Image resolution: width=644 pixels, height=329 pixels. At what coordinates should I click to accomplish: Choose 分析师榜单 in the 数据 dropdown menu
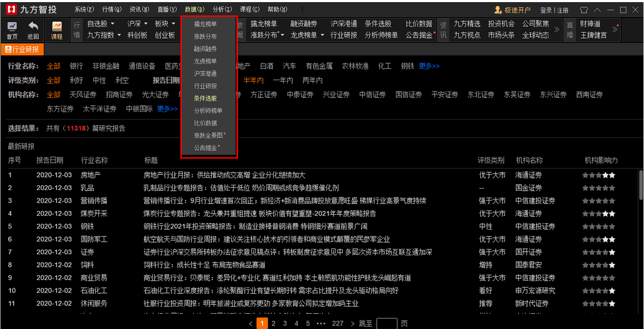click(x=209, y=111)
